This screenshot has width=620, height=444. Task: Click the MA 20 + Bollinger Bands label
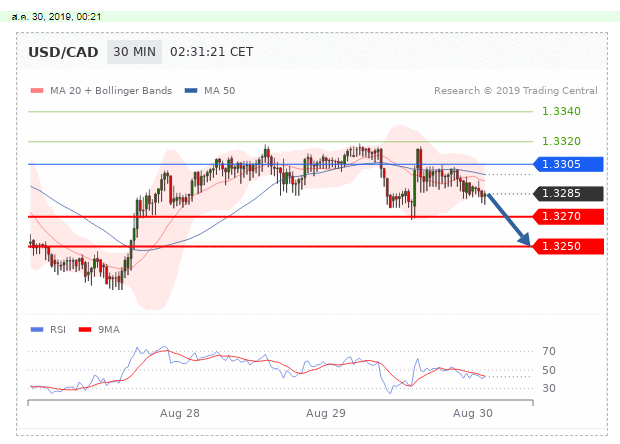pos(111,91)
